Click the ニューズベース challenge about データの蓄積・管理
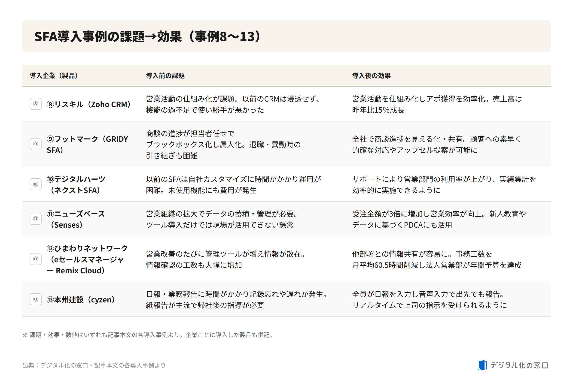The height and width of the screenshot is (392, 573). tap(222, 219)
